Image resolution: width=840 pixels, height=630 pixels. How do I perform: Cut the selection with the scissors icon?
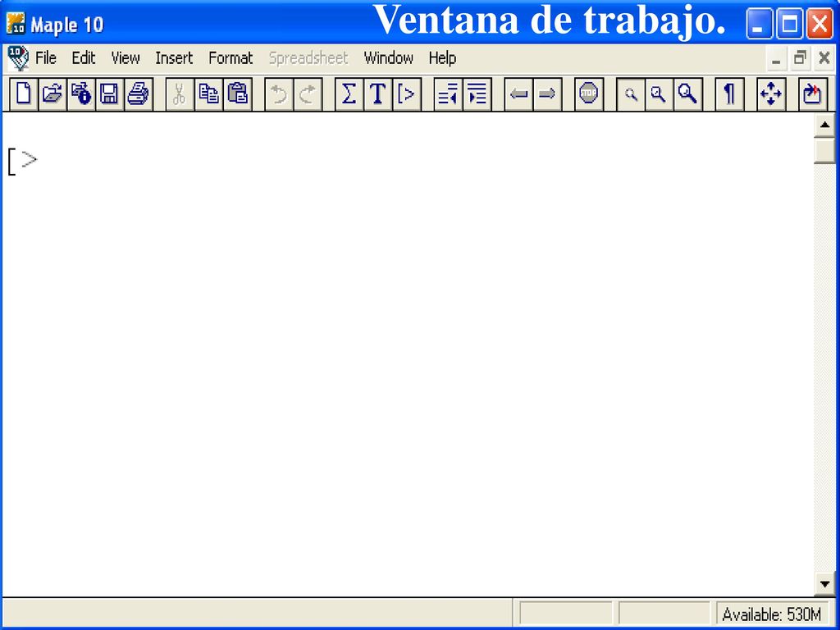tap(180, 94)
